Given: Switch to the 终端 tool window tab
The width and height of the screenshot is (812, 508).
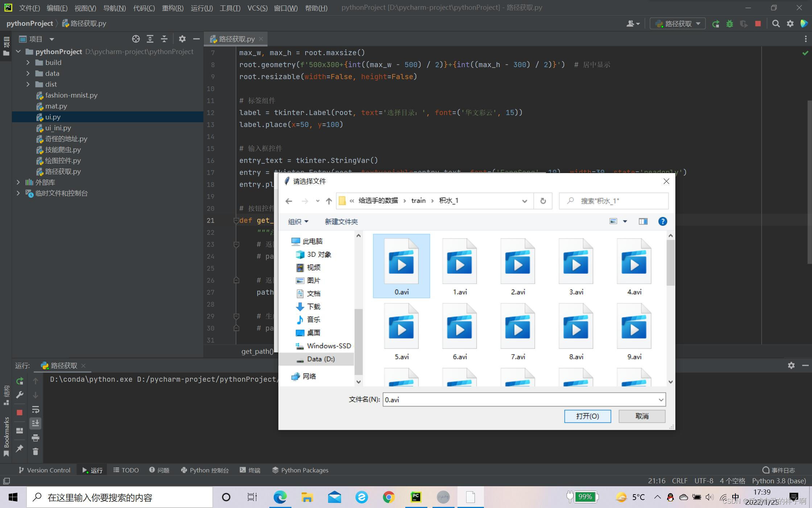Looking at the screenshot, I should [x=250, y=470].
